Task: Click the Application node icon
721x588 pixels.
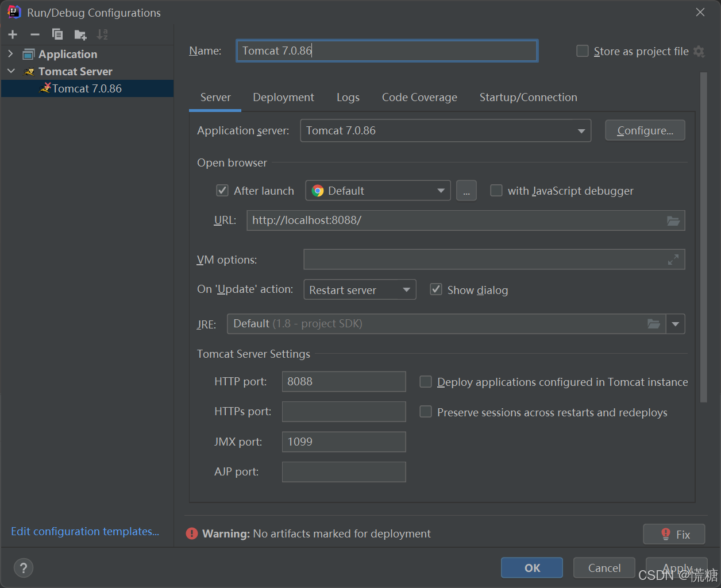Action: 28,55
